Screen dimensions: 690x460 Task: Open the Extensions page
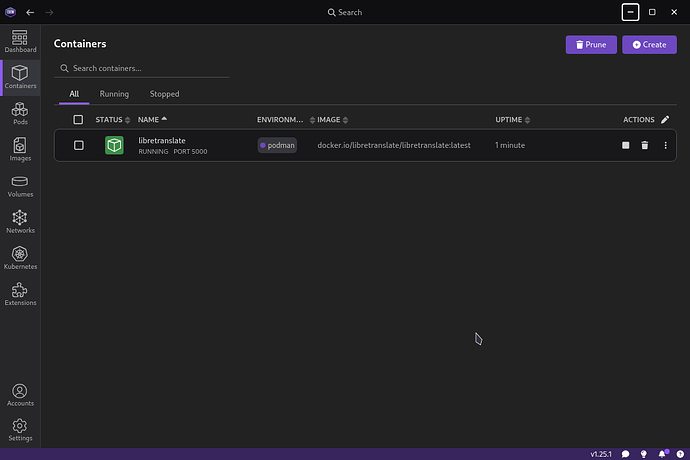coord(20,294)
